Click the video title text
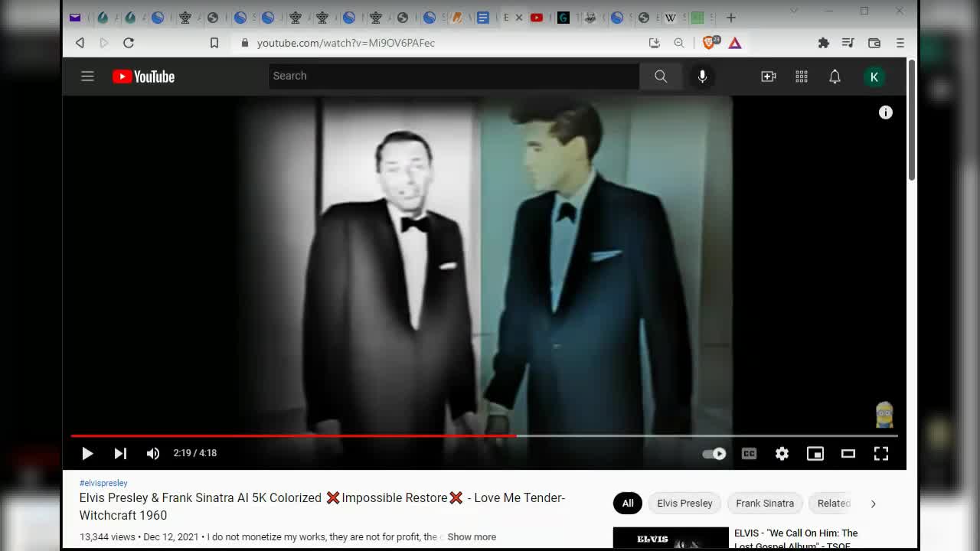Viewport: 980px width, 551px height. (x=322, y=507)
